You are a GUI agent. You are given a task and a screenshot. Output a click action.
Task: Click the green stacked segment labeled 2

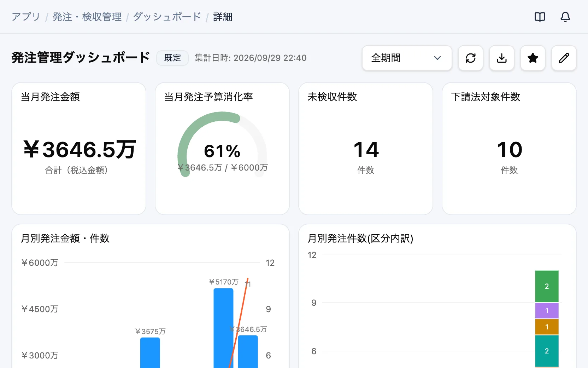[547, 286]
